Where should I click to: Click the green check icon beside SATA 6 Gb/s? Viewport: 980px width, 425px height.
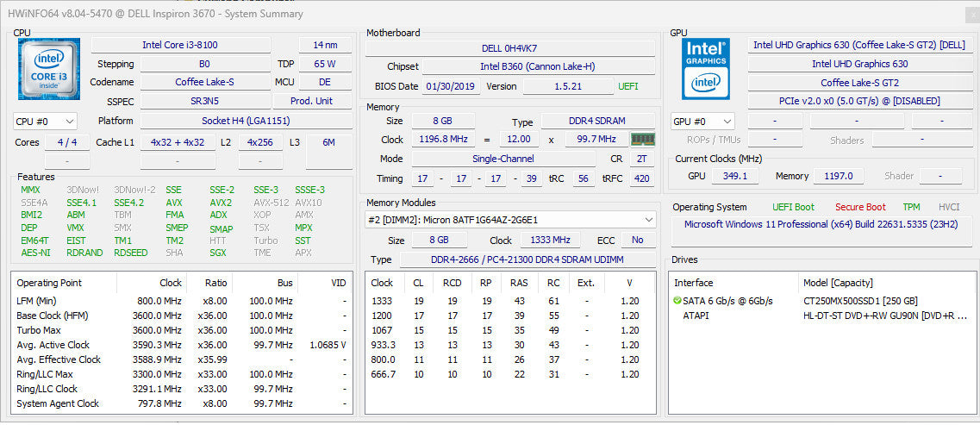677,301
